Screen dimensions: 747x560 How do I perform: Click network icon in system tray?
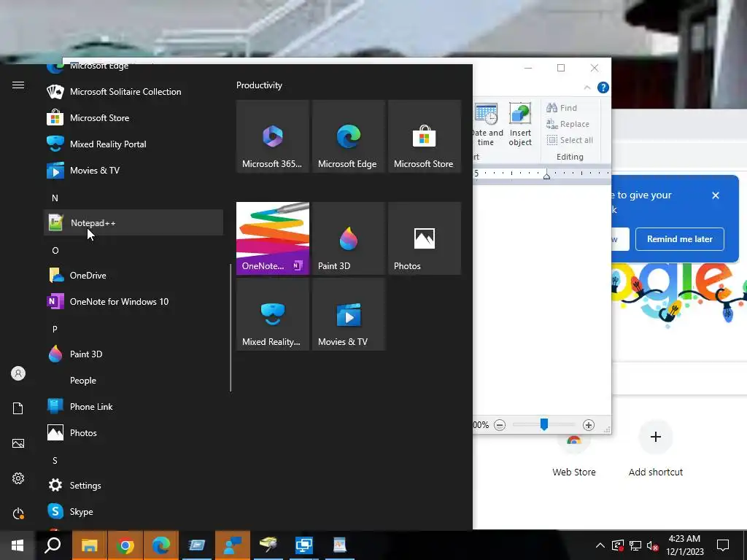point(635,545)
